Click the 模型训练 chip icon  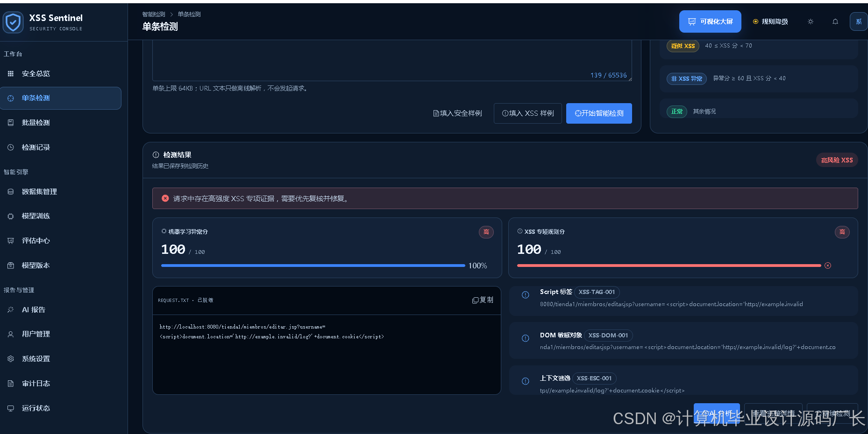(11, 216)
